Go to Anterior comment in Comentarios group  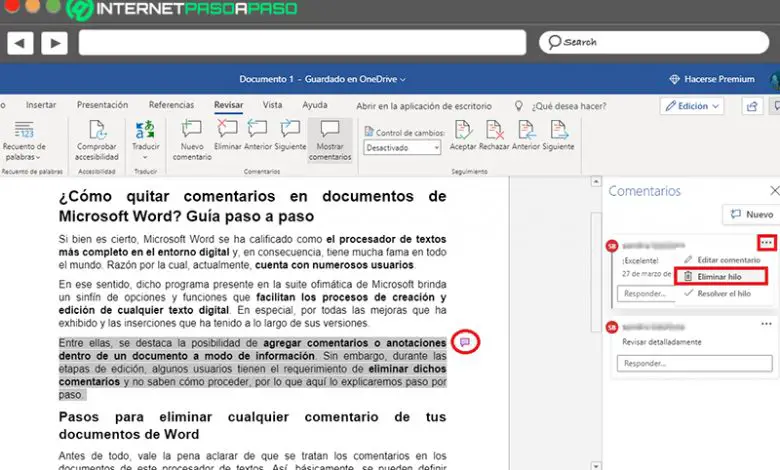tap(258, 135)
